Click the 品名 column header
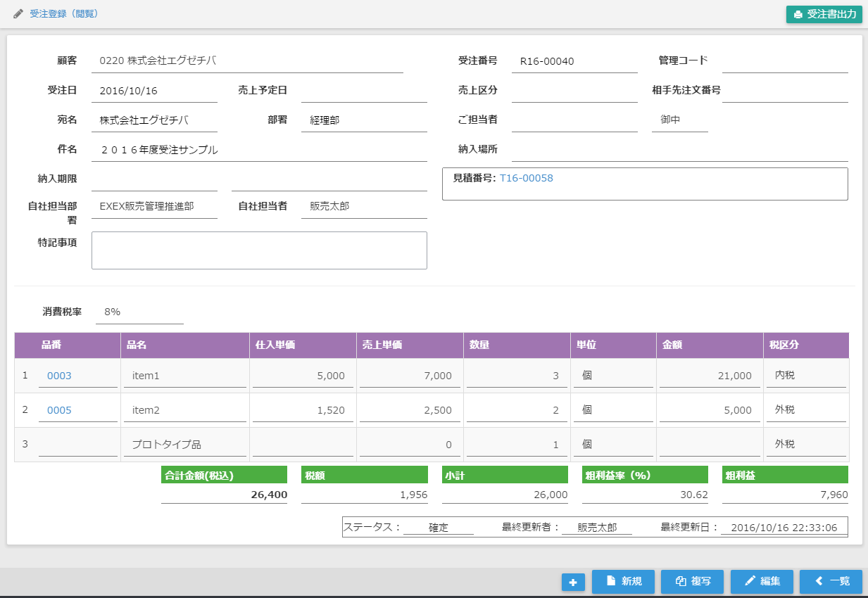 click(185, 345)
